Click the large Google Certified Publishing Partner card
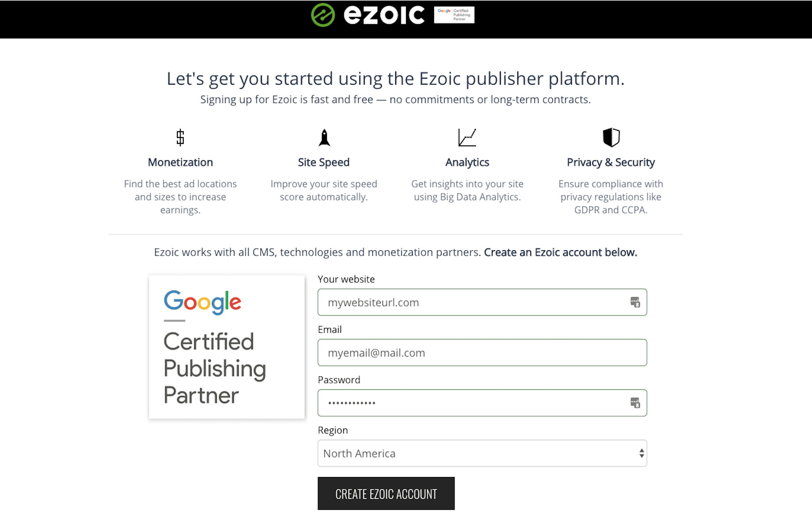Viewport: 812px width, 513px height. 227,347
